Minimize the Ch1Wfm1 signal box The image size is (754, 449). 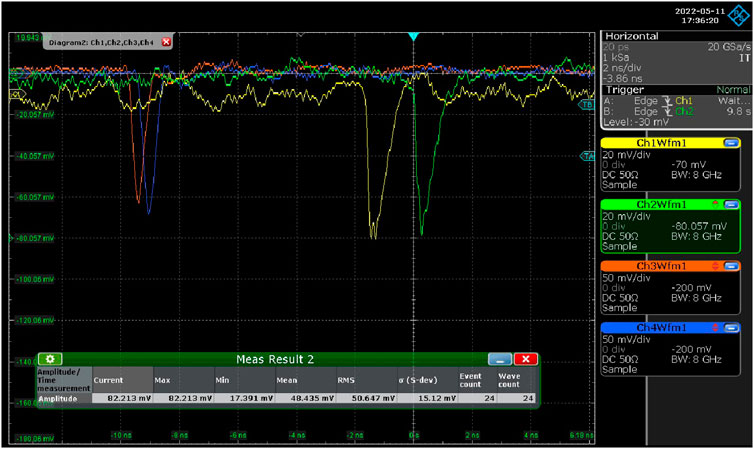point(731,143)
